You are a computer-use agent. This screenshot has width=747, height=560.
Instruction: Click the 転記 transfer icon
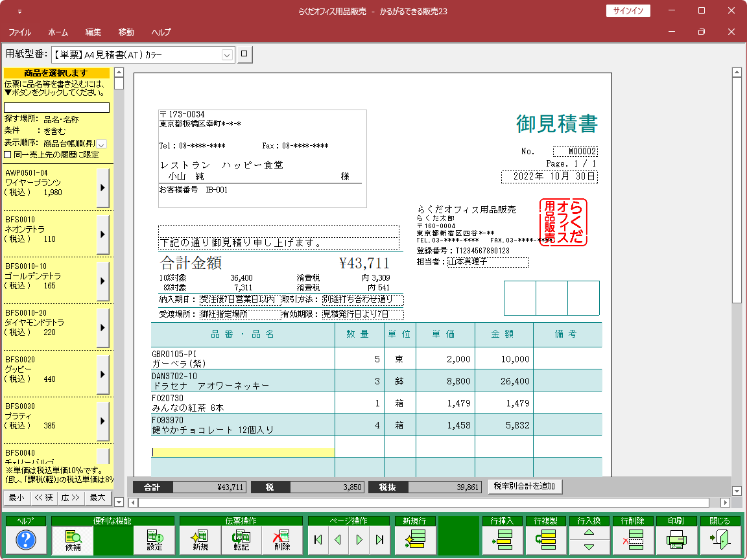(x=241, y=540)
